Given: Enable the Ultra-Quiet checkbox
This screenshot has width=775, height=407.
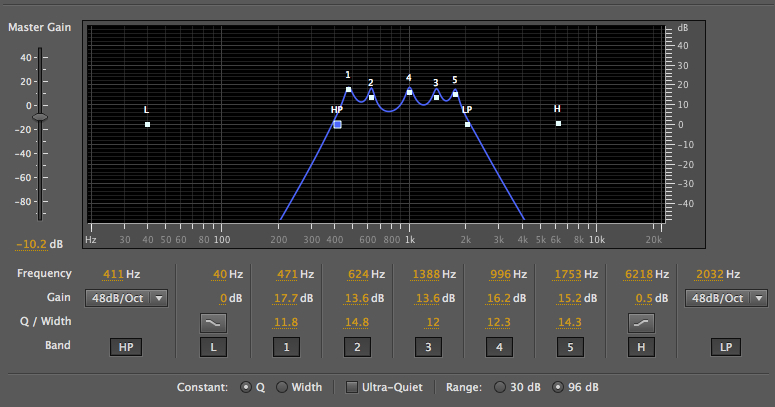Looking at the screenshot, I should 352,387.
